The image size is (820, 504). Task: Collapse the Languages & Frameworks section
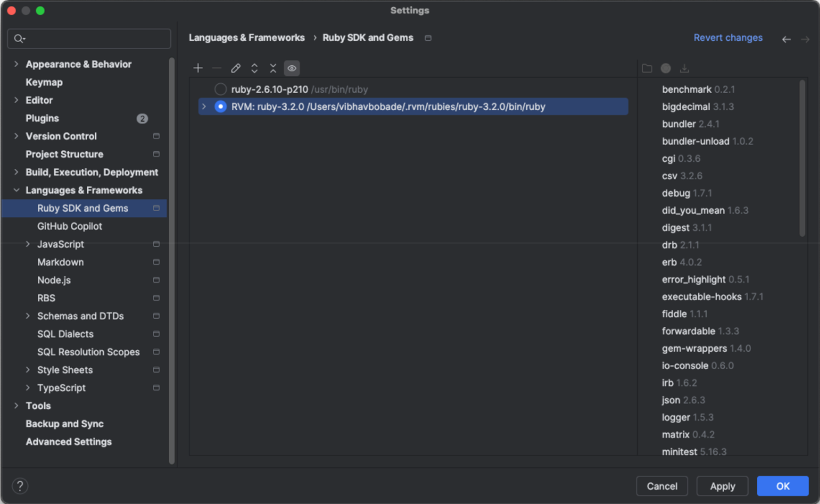(x=16, y=190)
